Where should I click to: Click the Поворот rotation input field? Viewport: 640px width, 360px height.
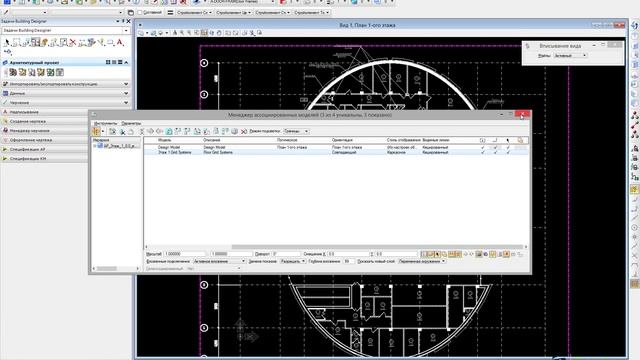[286, 254]
